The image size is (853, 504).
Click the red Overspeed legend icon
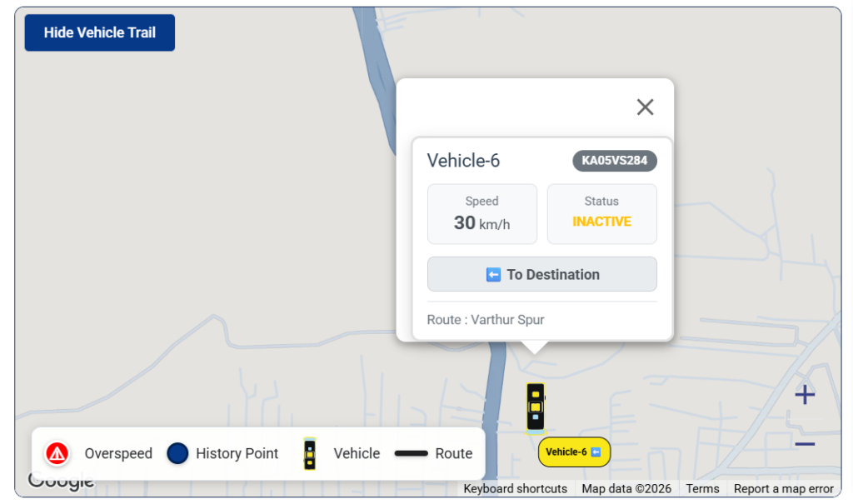pyautogui.click(x=57, y=453)
